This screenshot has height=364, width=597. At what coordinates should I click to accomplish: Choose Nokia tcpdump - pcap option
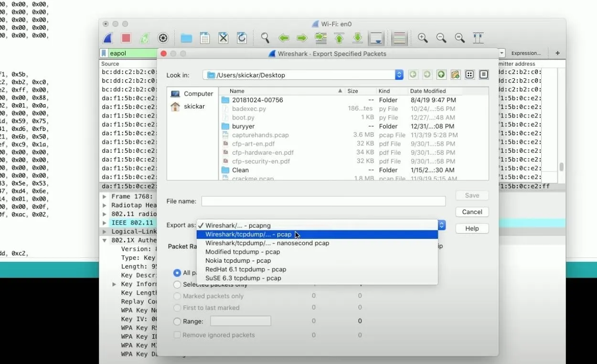point(317,261)
